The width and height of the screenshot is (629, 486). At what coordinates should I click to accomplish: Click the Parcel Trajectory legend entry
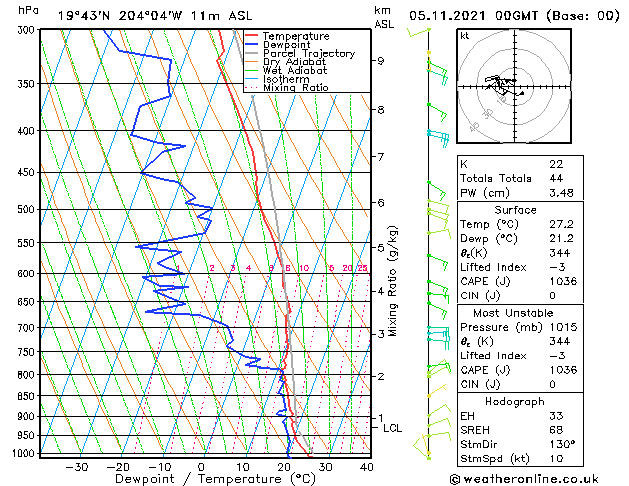pos(309,53)
